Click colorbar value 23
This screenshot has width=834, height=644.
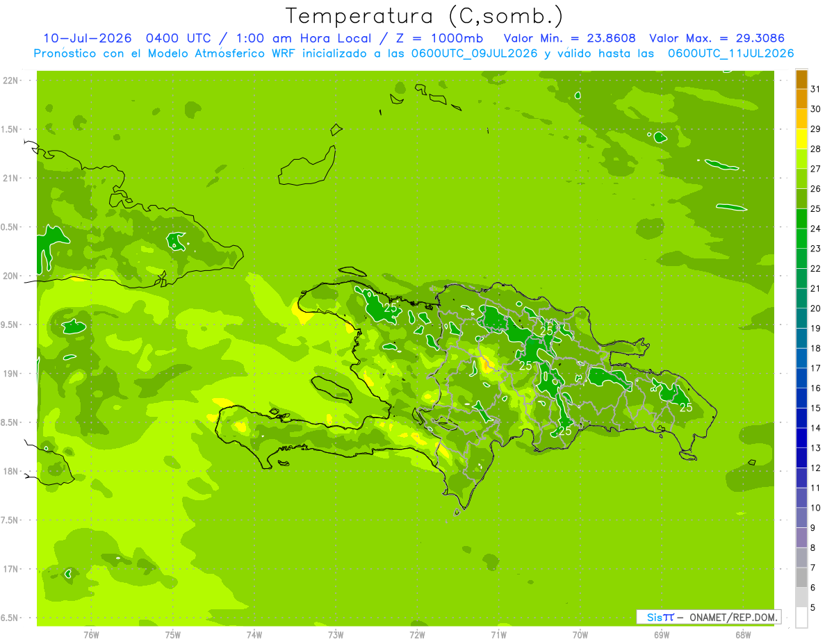tap(815, 249)
